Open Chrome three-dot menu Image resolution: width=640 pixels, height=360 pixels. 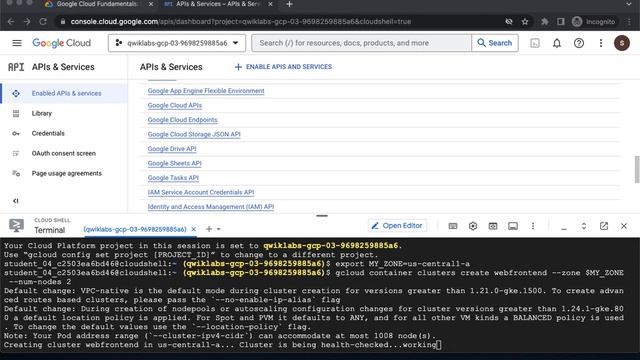[630, 22]
